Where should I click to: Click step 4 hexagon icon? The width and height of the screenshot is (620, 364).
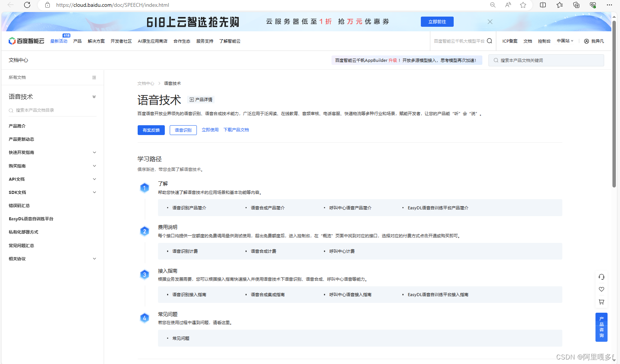(x=144, y=318)
